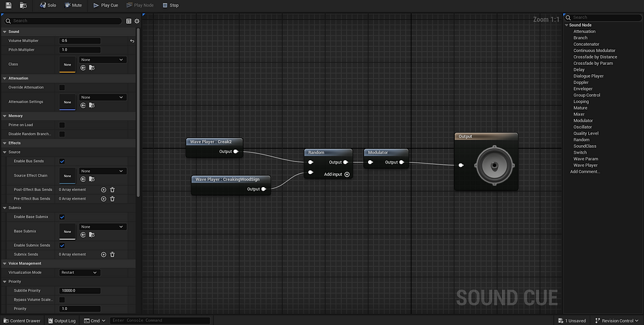Change Virtualization Mode from Restart

[80, 272]
